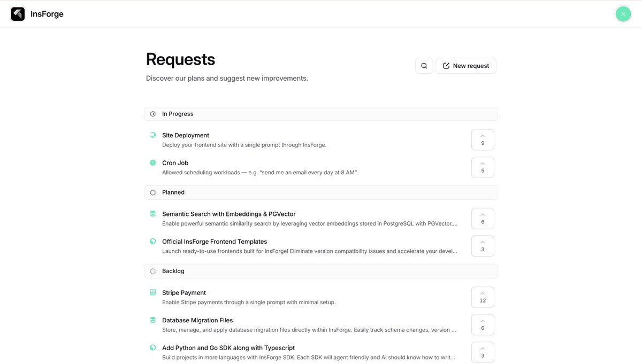Click the In Progress status icon

pyautogui.click(x=153, y=114)
